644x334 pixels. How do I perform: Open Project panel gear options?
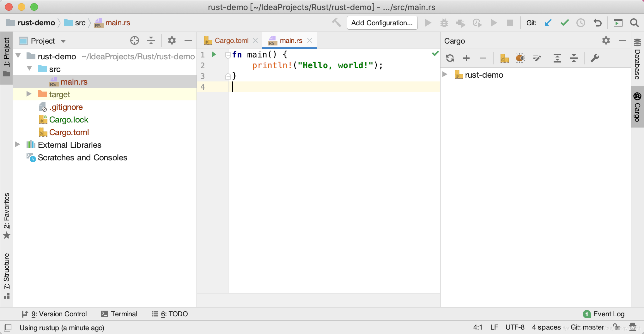click(172, 41)
